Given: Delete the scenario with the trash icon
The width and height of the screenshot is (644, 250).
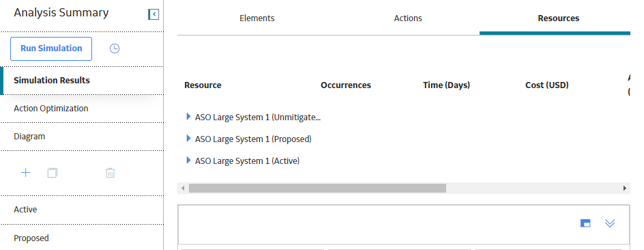Looking at the screenshot, I should tap(110, 173).
